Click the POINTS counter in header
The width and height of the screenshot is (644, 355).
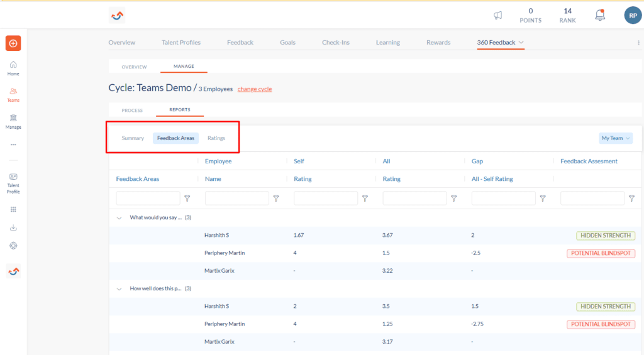tap(531, 15)
